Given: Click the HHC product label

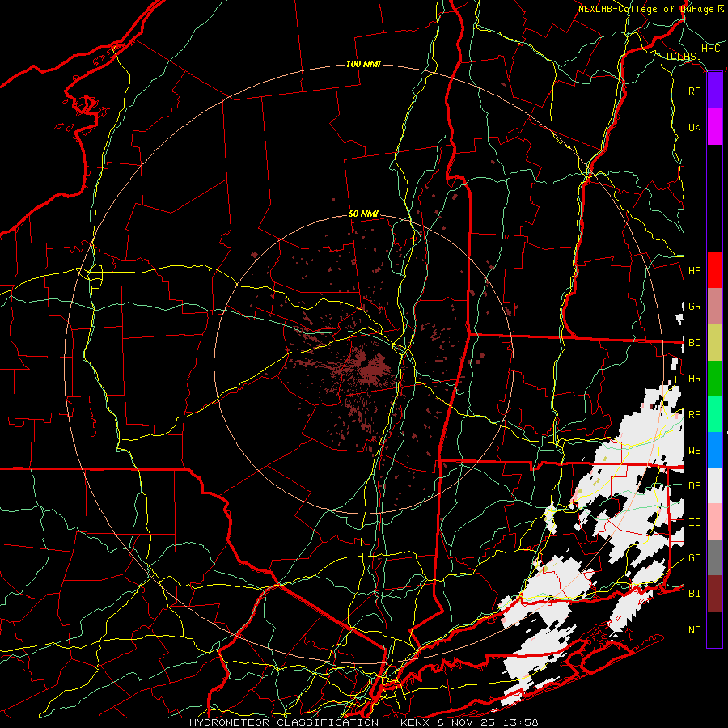Looking at the screenshot, I should point(711,49).
